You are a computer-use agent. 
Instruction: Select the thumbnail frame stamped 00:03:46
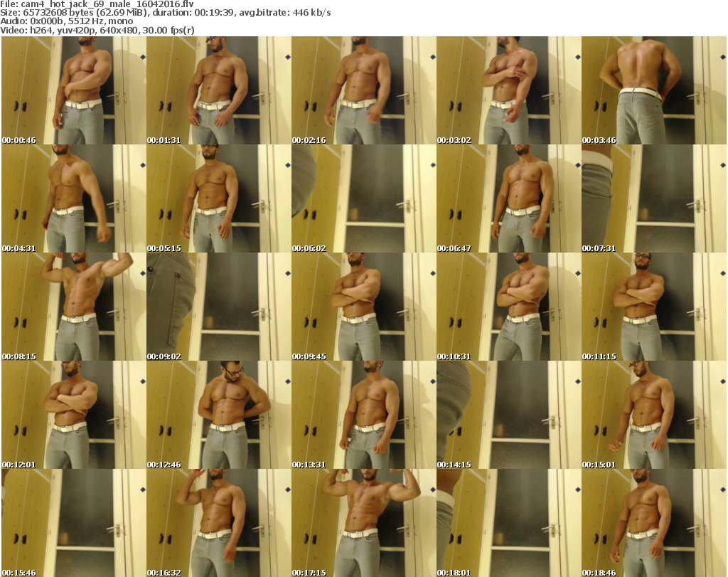point(654,90)
